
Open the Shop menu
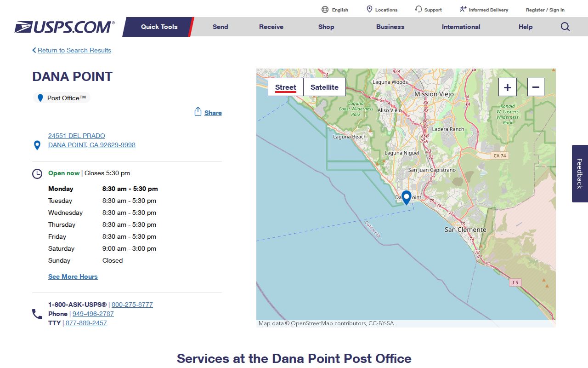pos(326,27)
